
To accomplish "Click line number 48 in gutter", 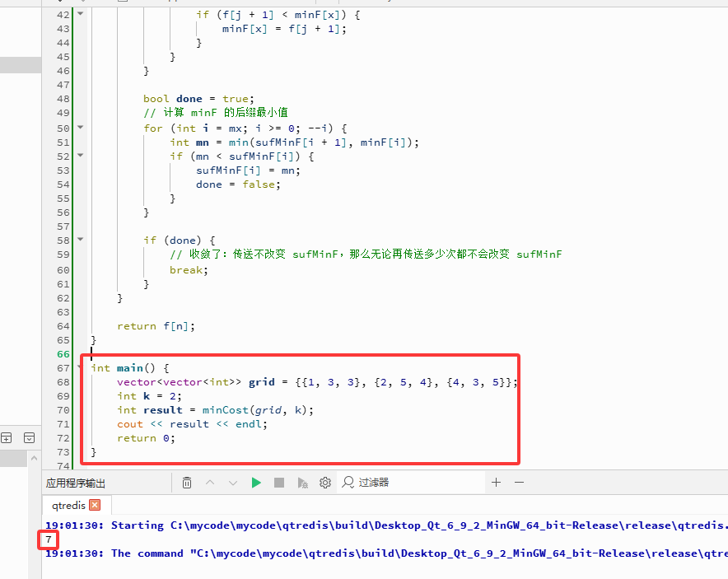I will click(63, 99).
